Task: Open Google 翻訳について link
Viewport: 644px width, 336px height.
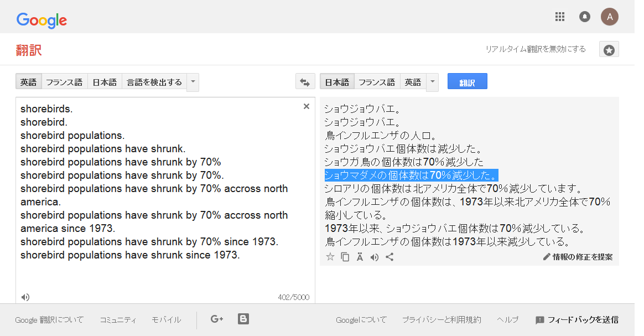Action: [49, 319]
